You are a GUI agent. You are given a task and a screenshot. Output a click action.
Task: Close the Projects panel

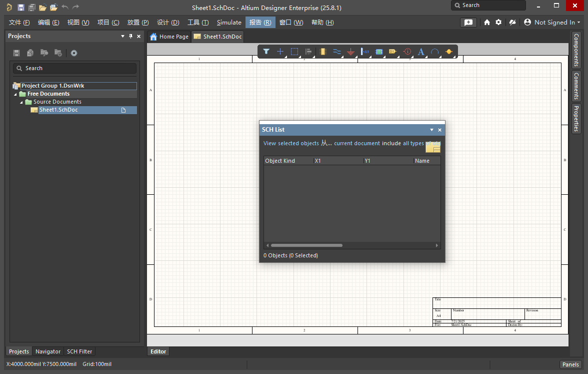139,36
